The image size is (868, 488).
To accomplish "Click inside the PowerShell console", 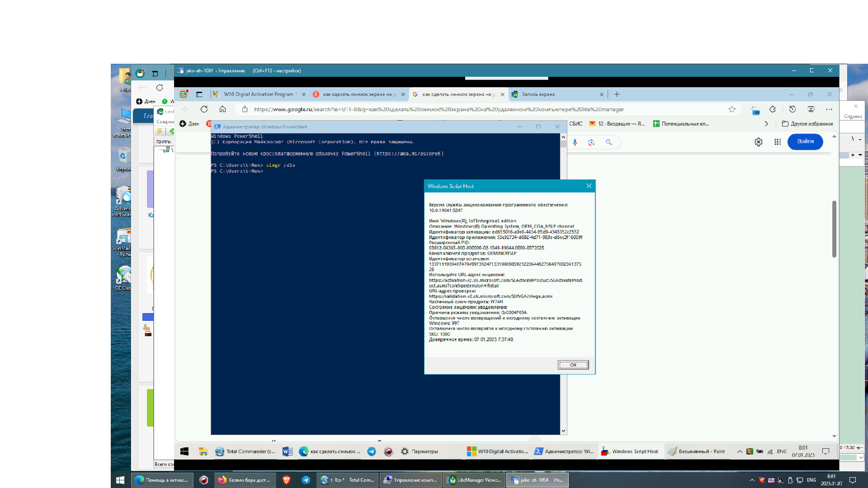I will 385,284.
